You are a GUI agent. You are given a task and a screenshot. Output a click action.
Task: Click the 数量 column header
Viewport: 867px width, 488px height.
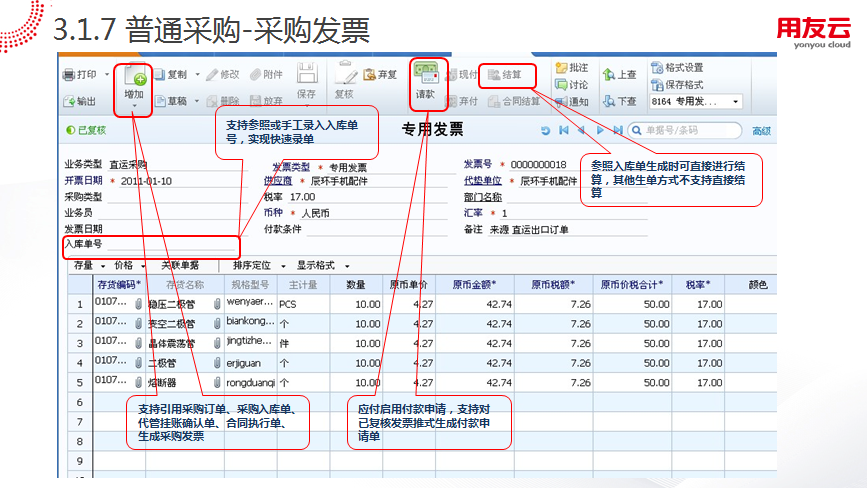click(356, 285)
